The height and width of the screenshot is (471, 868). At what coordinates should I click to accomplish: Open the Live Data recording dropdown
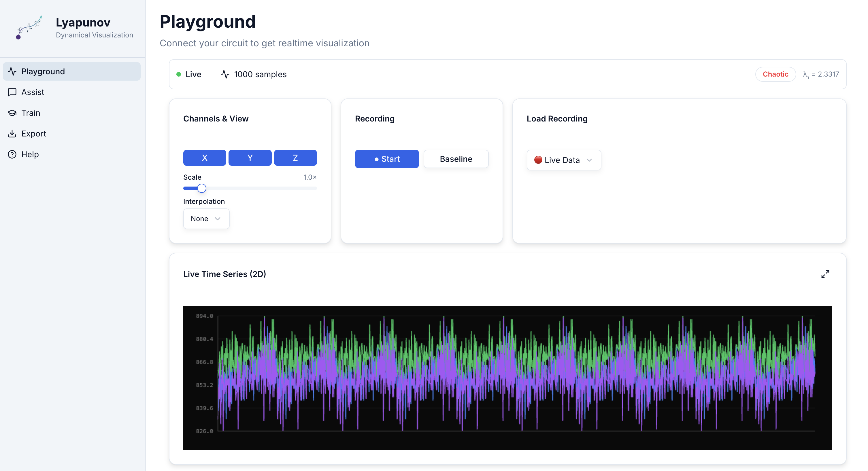(x=563, y=160)
